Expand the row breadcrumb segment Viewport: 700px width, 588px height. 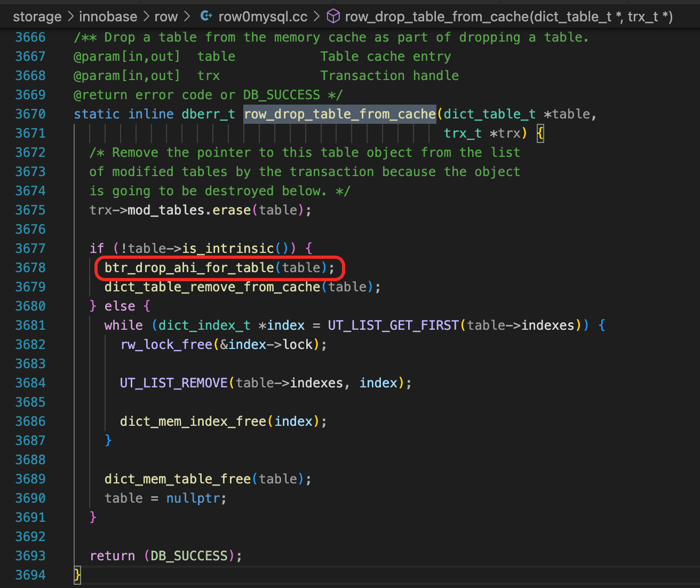click(x=166, y=17)
